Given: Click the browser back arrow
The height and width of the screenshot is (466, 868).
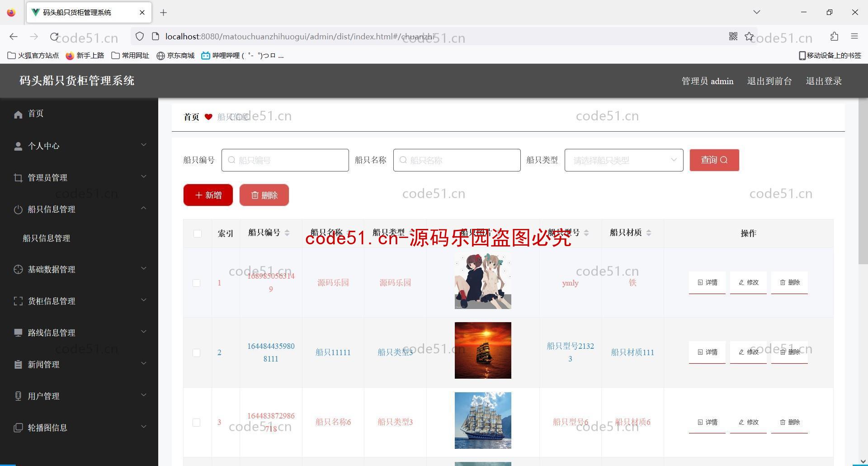Looking at the screenshot, I should tap(14, 37).
